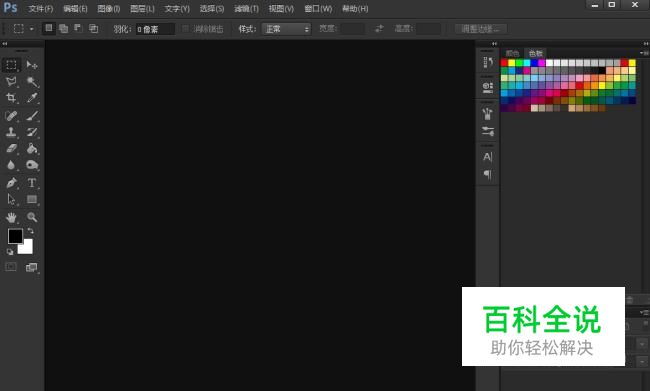Click the 宽度 width input field
Screen dimensions: 650x391
click(x=352, y=29)
